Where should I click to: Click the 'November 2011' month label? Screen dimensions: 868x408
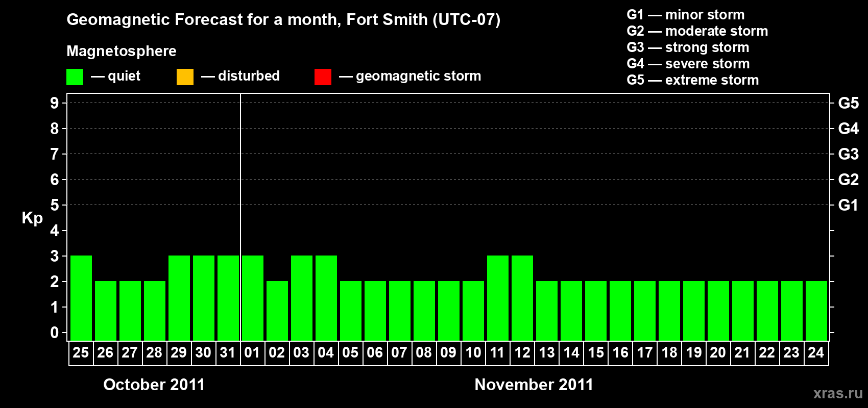tap(534, 385)
